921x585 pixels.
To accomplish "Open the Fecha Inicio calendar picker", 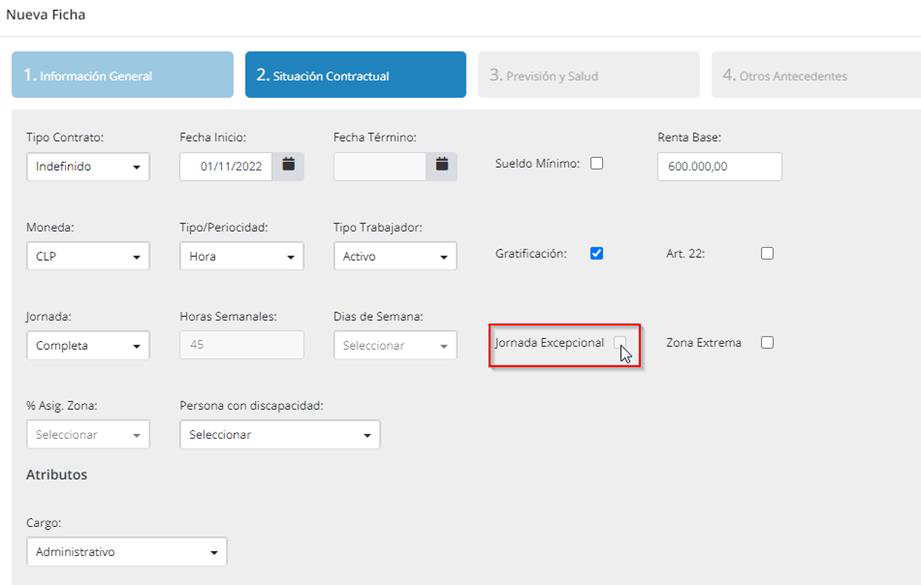I will pyautogui.click(x=288, y=166).
